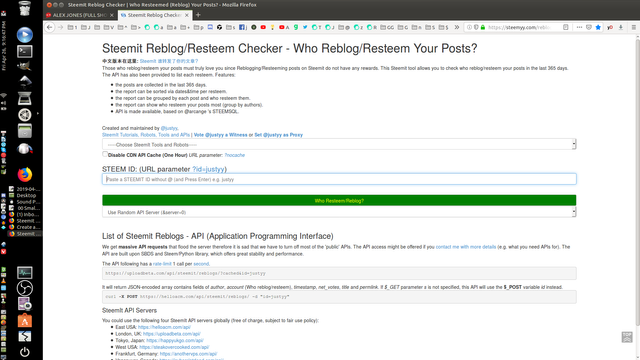Click the browser Back arrow button
Screen dimensions: 640x360
click(x=50, y=27)
